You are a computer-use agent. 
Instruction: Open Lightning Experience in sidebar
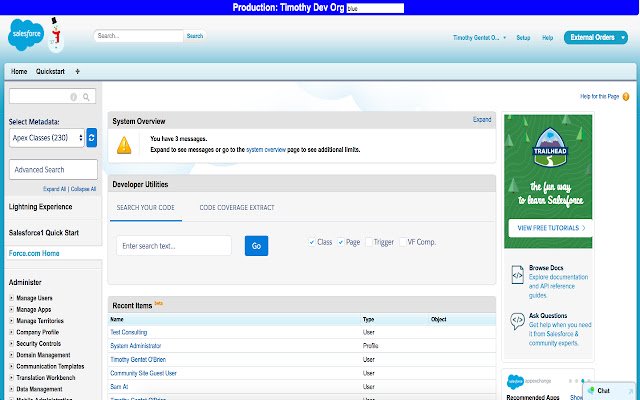pos(40,207)
